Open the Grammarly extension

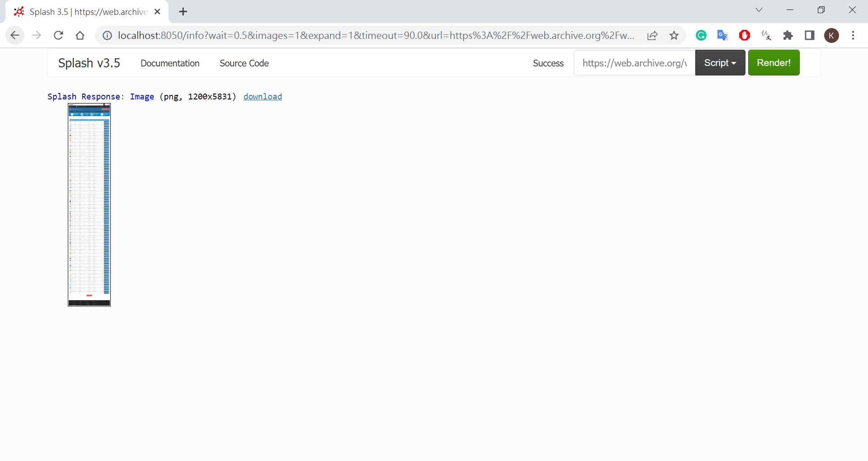pyautogui.click(x=701, y=35)
